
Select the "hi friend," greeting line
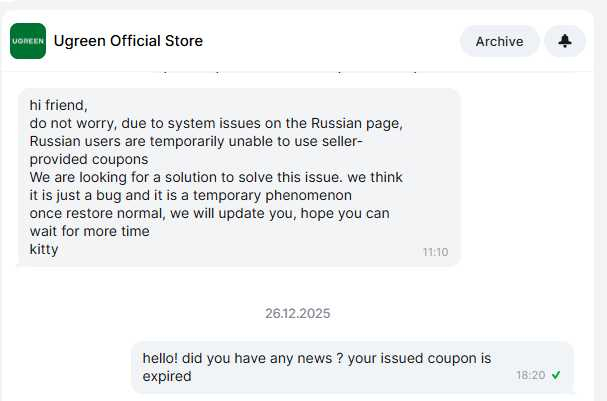tap(59, 105)
